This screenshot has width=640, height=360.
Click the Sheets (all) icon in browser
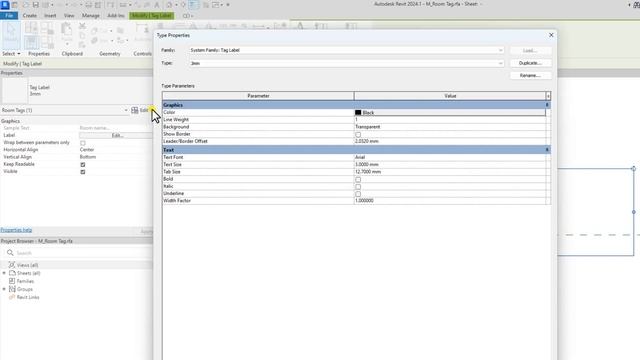point(12,273)
